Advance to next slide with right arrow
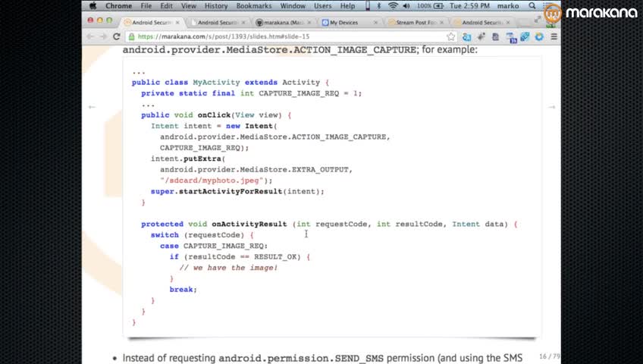The height and width of the screenshot is (364, 643). click(552, 107)
